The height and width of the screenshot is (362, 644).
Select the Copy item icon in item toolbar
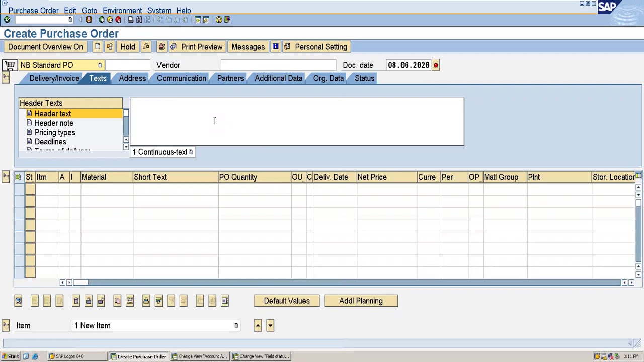pyautogui.click(x=116, y=301)
